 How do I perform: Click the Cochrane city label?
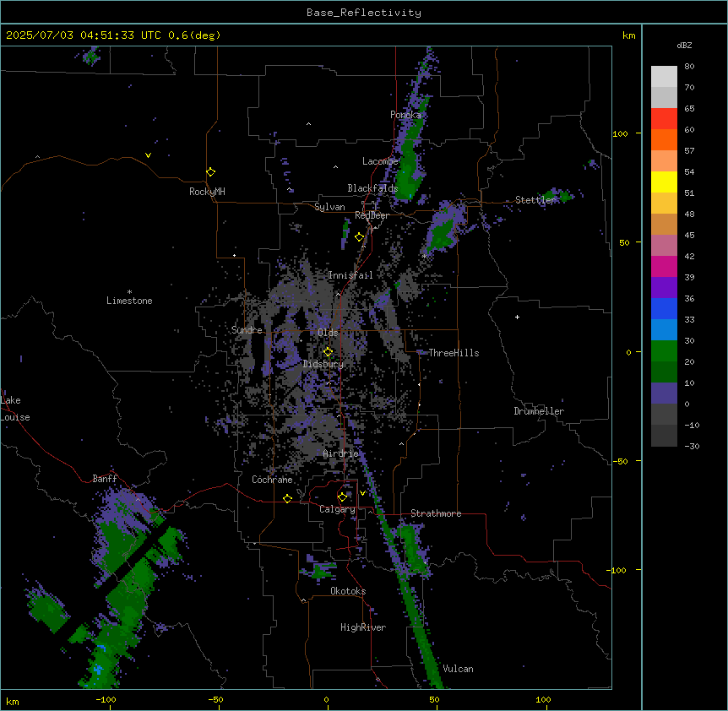[x=272, y=480]
